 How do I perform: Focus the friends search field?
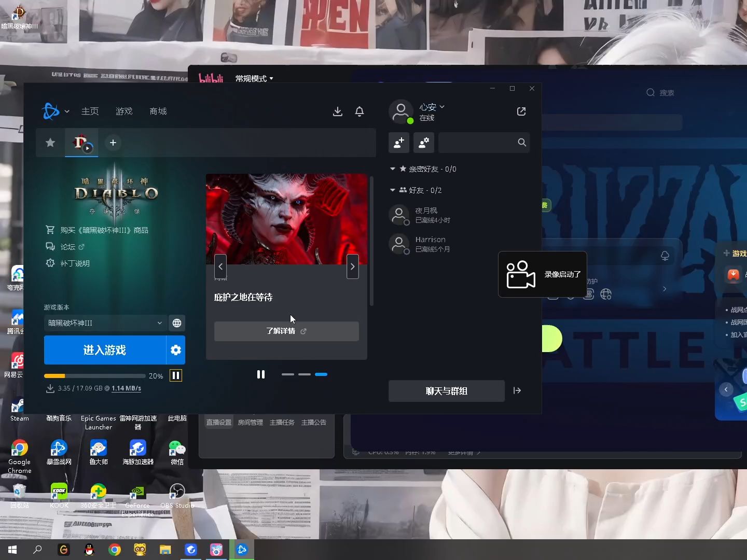(484, 143)
